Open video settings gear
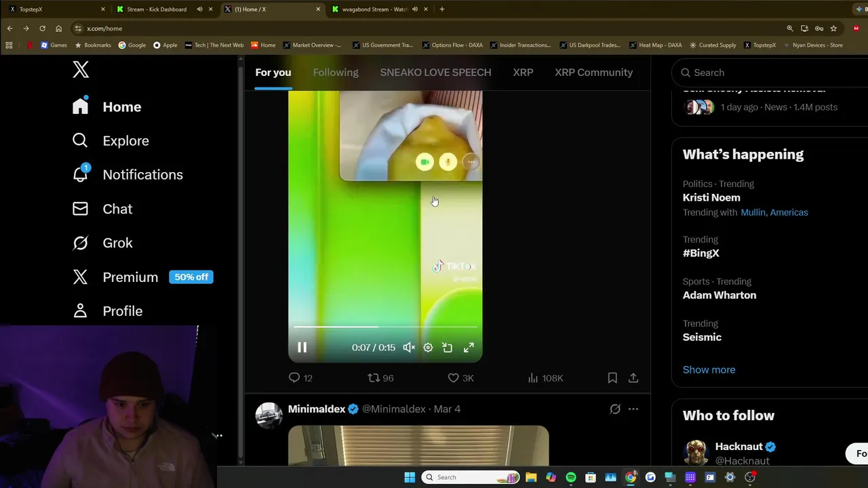Viewport: 868px width, 488px height. pyautogui.click(x=428, y=347)
